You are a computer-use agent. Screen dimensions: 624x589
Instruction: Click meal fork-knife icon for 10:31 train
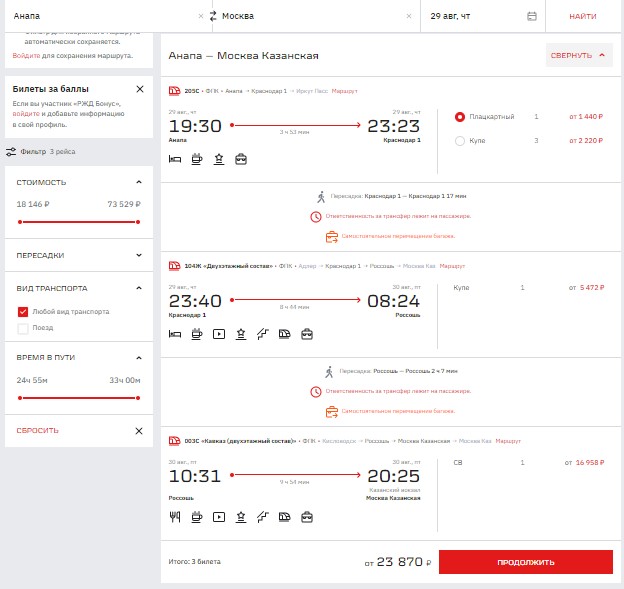pyautogui.click(x=175, y=517)
